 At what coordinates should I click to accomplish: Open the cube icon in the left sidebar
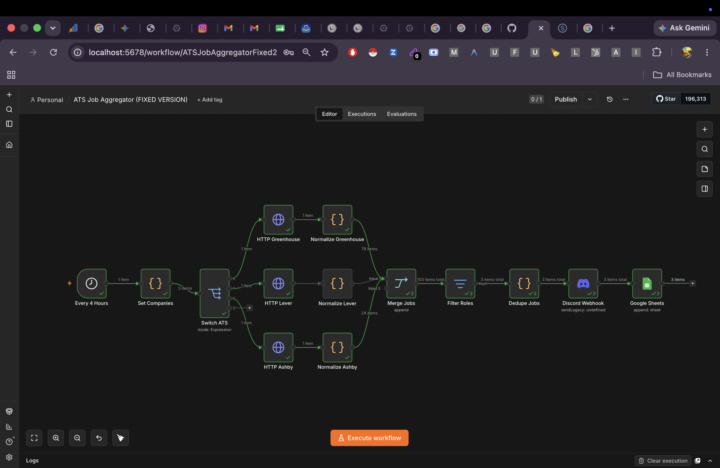(9, 412)
